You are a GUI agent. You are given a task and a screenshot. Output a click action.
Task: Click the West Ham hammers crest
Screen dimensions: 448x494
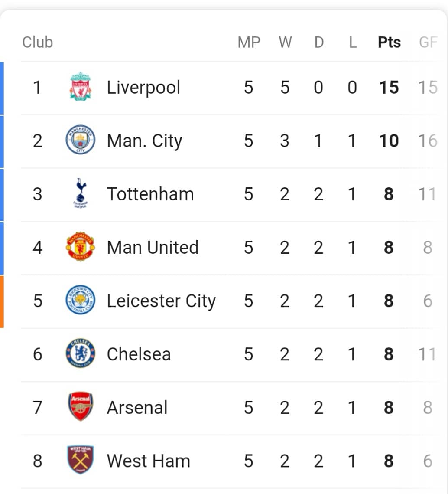coord(81,460)
